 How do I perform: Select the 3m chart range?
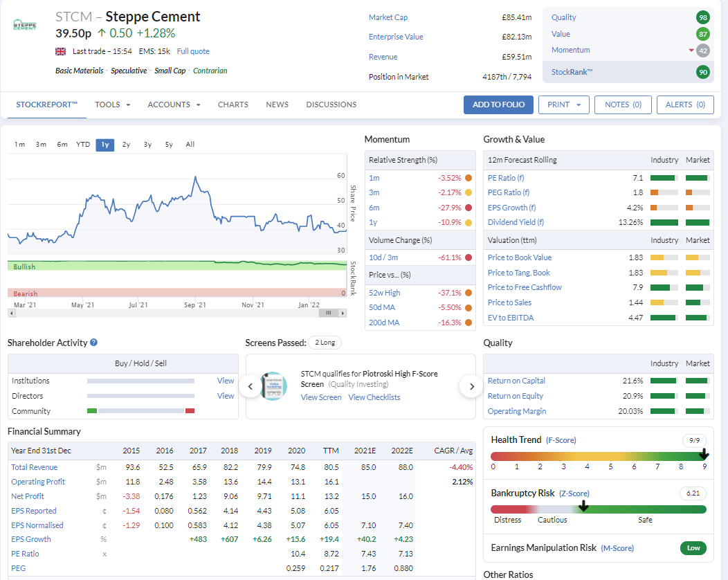[x=41, y=145]
